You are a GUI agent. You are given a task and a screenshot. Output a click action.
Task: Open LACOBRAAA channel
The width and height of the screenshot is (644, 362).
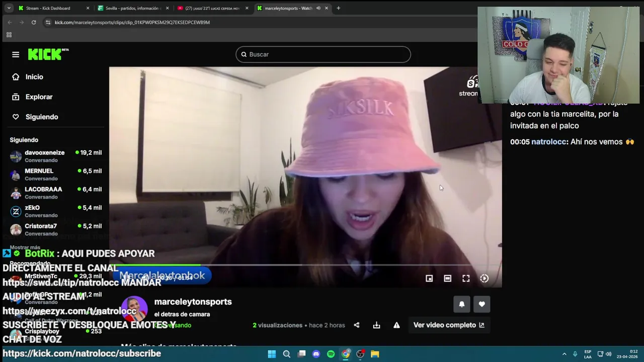55,193
